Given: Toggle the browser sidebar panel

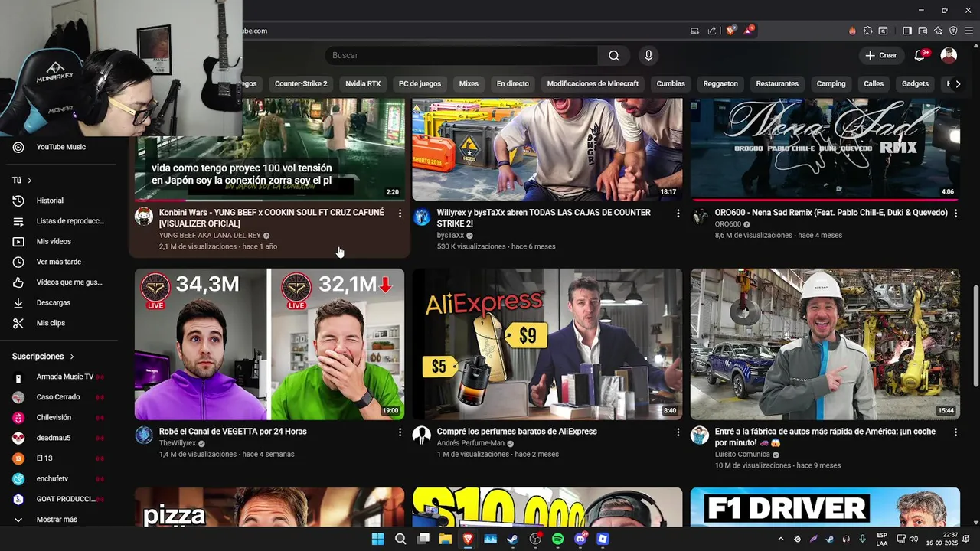Looking at the screenshot, I should tap(907, 31).
